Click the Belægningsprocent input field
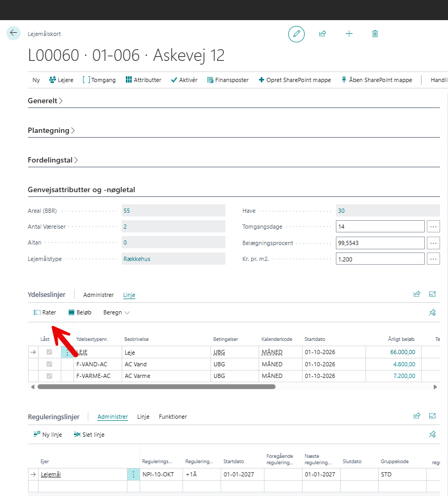 pos(380,243)
